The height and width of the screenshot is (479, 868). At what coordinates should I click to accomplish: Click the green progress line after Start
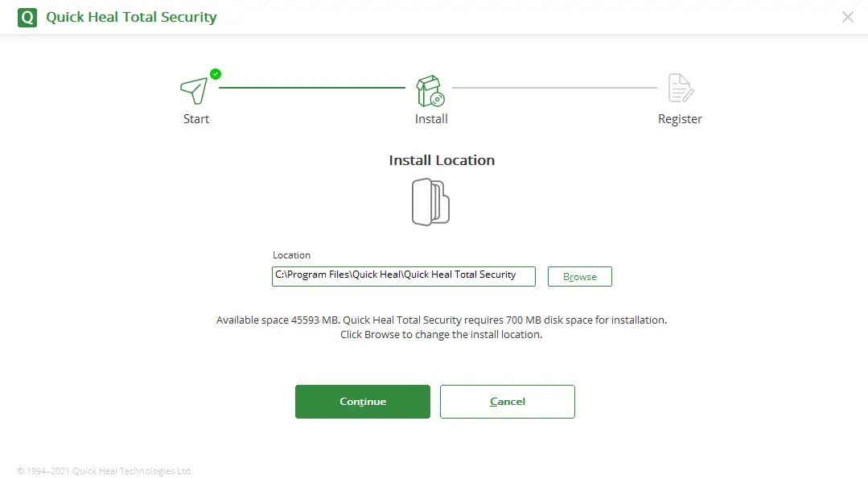point(312,88)
